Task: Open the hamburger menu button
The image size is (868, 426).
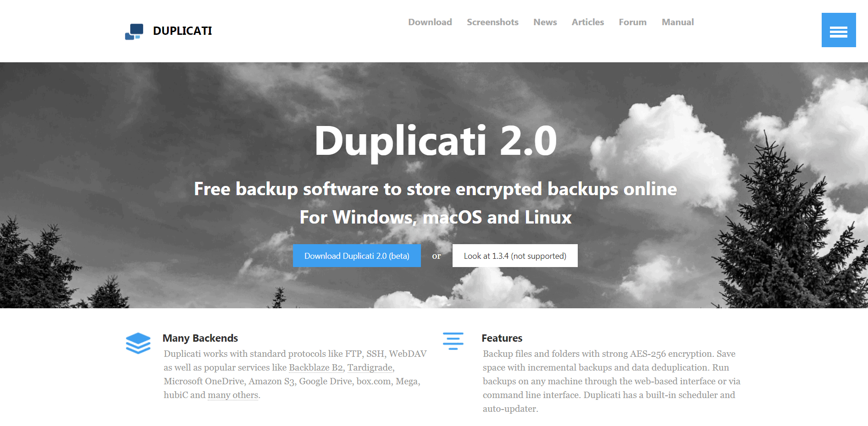Action: (x=838, y=30)
